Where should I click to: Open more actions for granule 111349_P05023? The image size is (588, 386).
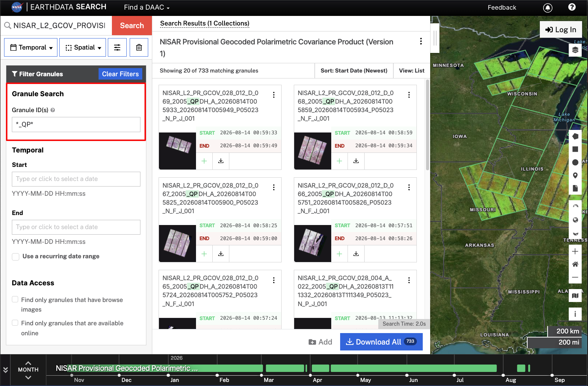coord(409,280)
